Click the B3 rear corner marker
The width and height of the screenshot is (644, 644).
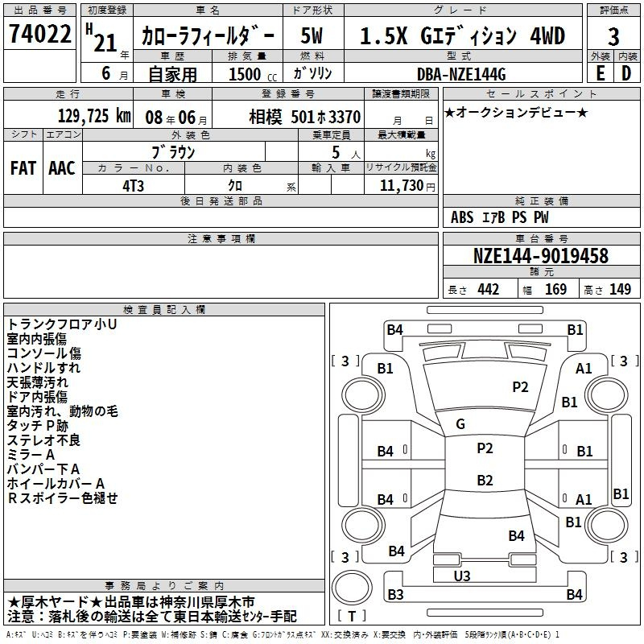(x=395, y=595)
